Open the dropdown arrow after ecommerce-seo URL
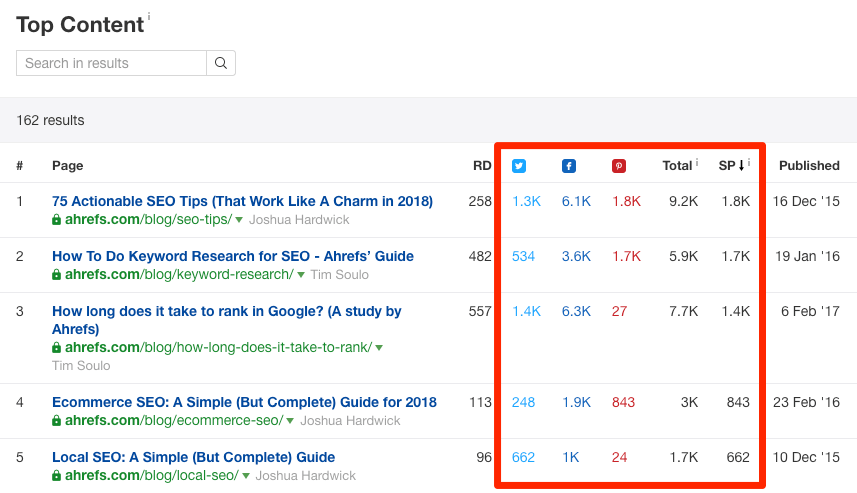Screen dimensions: 857x493 point(290,421)
